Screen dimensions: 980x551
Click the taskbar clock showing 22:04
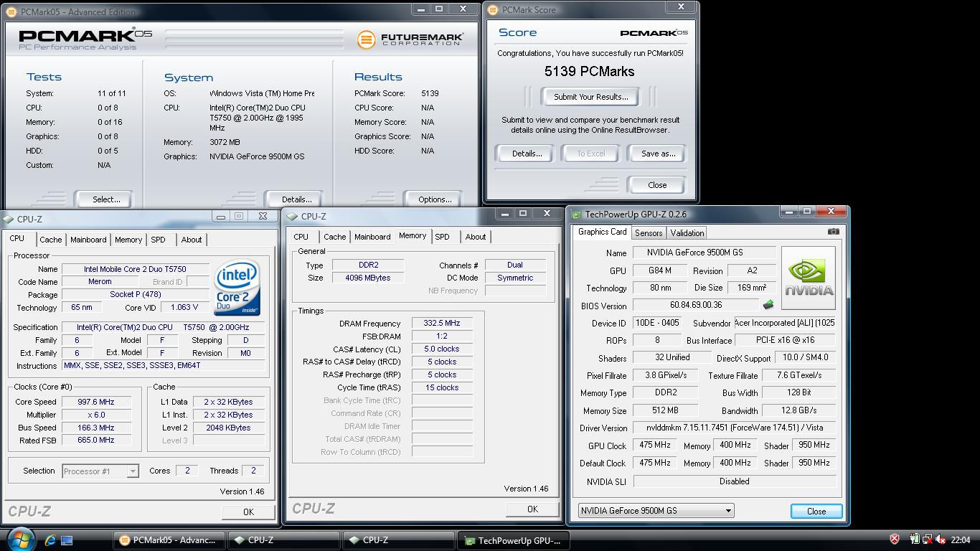coord(961,540)
